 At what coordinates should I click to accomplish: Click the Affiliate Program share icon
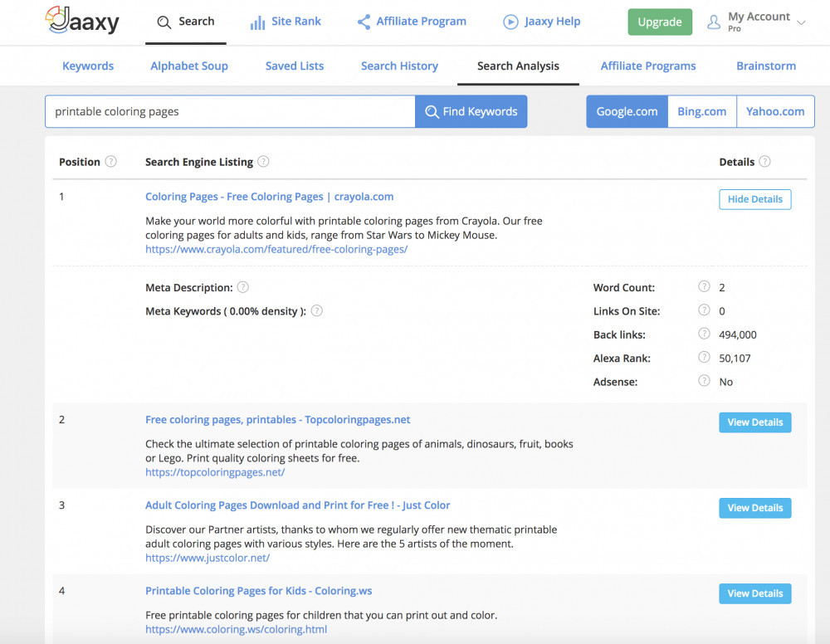coord(364,22)
